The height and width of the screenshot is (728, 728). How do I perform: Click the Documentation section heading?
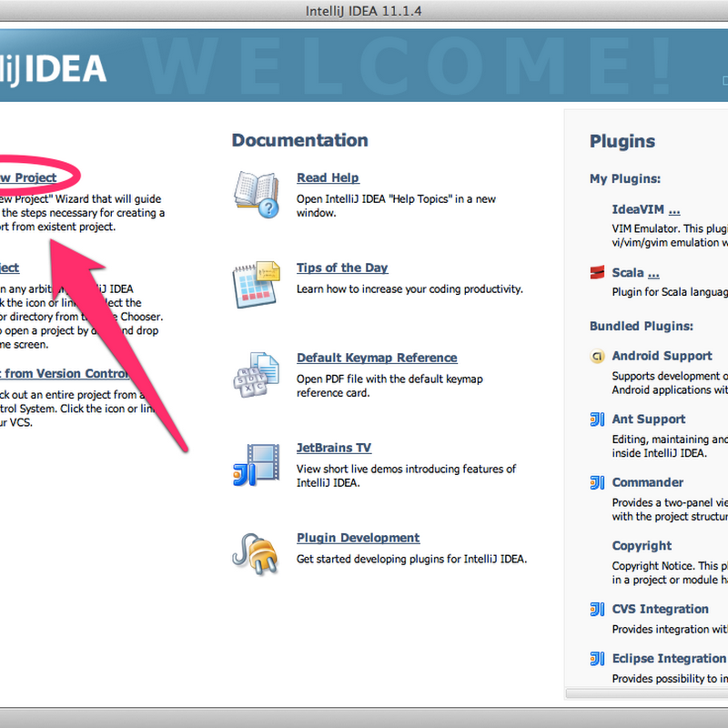pos(300,140)
